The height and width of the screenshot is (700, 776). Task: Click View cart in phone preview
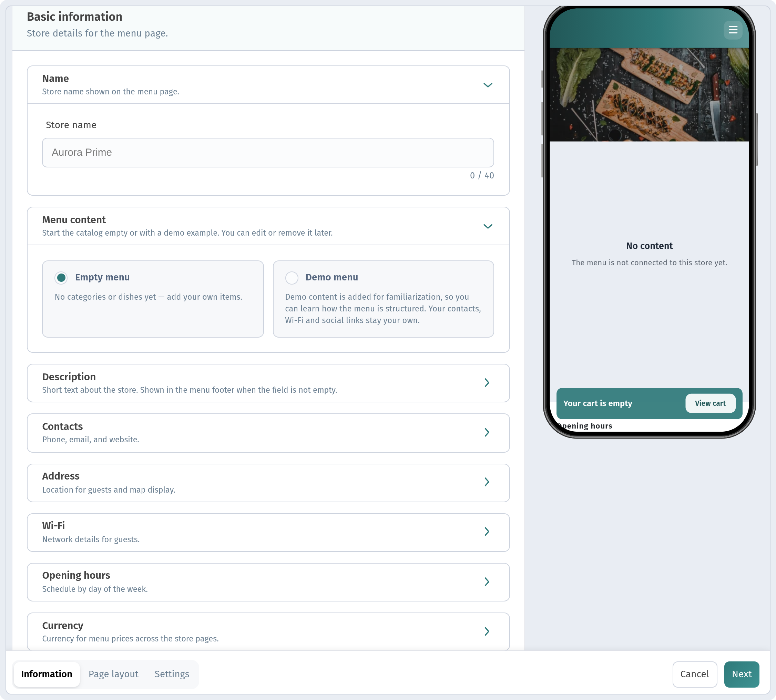pos(710,403)
